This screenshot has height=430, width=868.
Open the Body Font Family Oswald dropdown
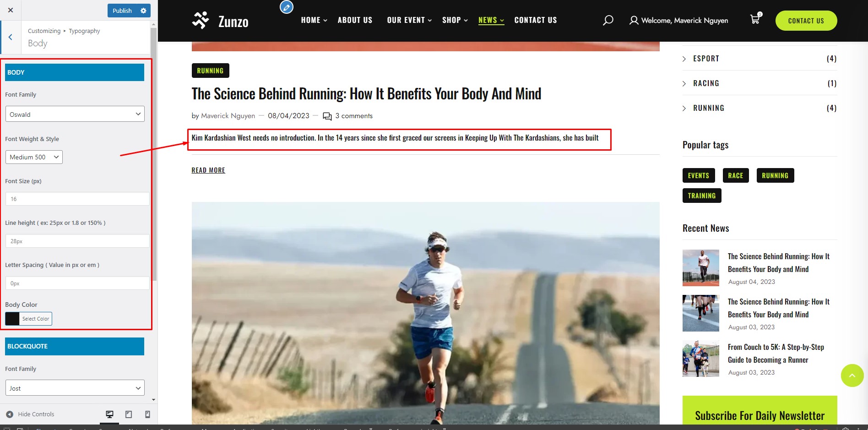75,114
